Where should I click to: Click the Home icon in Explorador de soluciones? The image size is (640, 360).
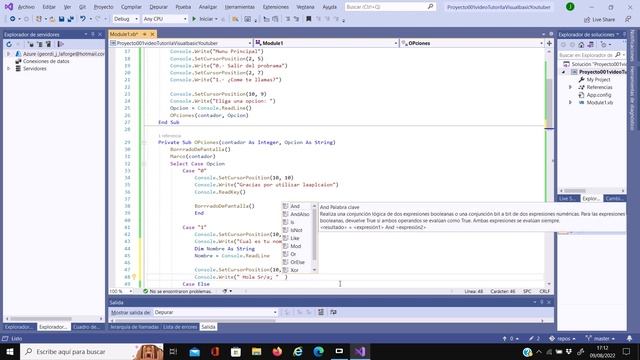tap(581, 44)
